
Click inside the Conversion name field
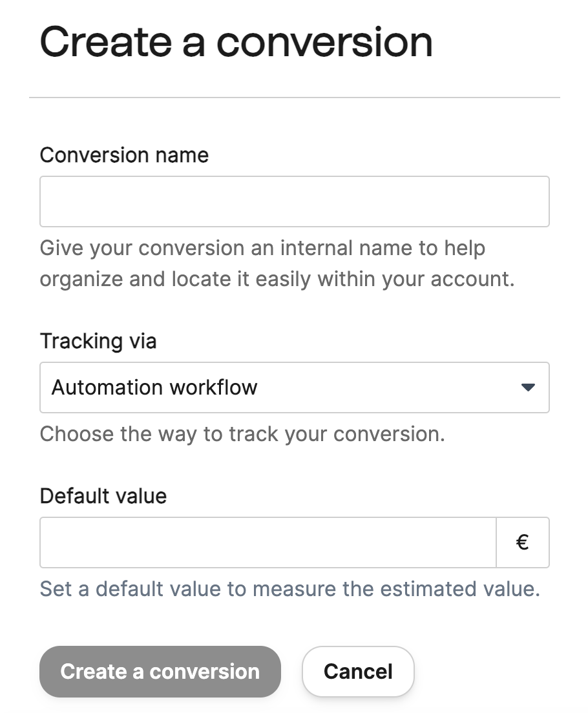294,201
